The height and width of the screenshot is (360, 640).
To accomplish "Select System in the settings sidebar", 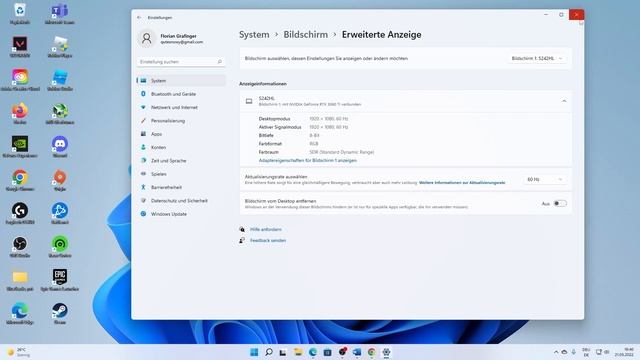I will [x=181, y=80].
